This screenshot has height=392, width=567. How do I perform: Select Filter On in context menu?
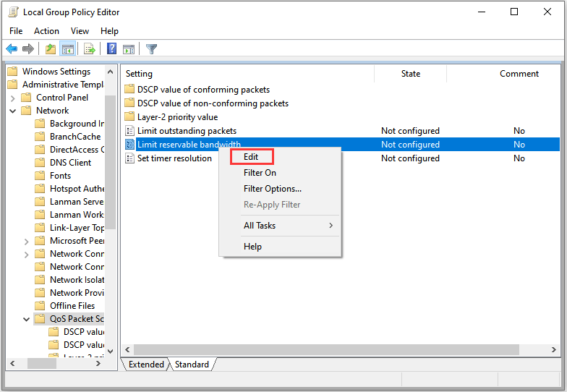(260, 173)
